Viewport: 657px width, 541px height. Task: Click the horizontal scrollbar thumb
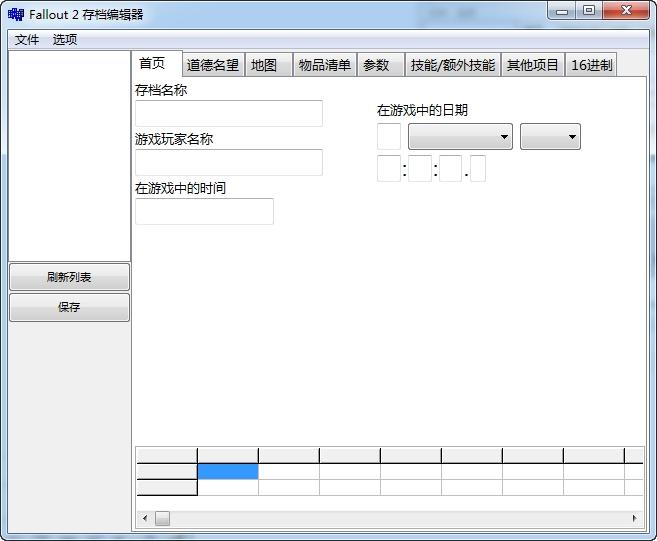click(x=163, y=518)
